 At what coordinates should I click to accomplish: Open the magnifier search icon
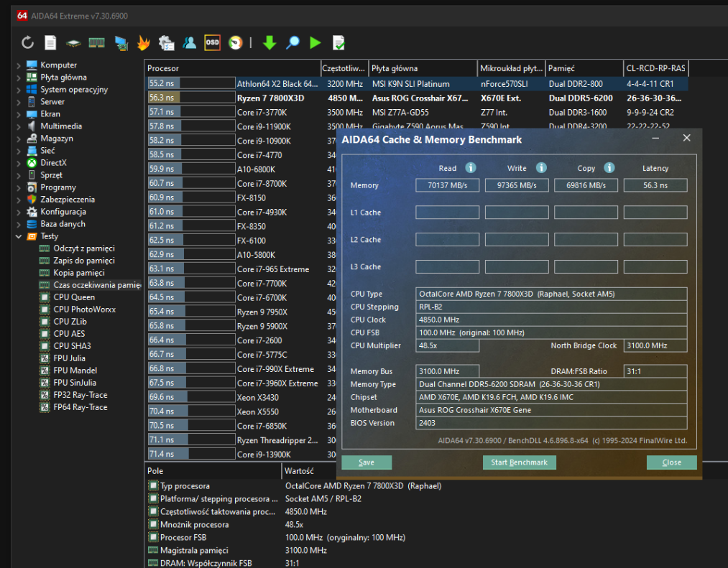[x=292, y=42]
